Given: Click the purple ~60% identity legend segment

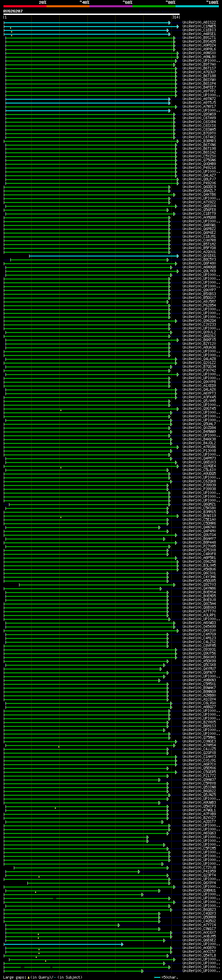Looking at the screenshot, I should [x=111, y=7].
